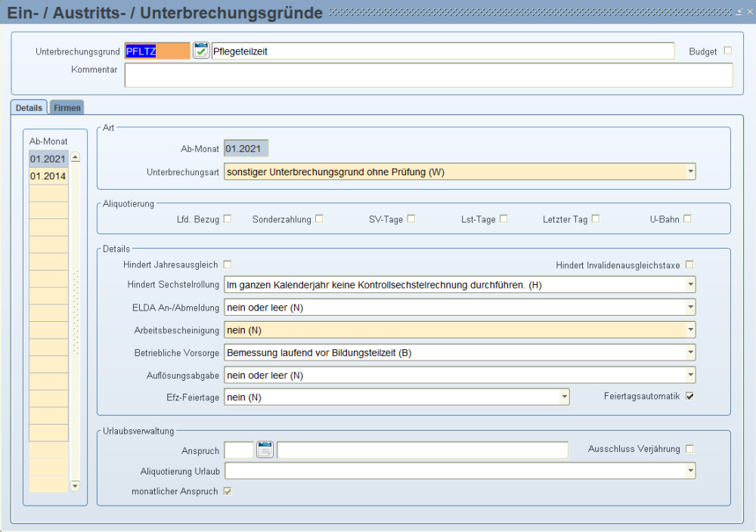Click the Pflegeteilzeit description field
This screenshot has width=756, height=532.
click(x=443, y=51)
